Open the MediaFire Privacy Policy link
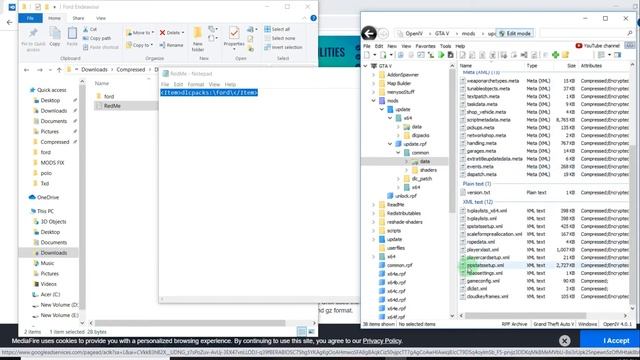 tap(382, 341)
